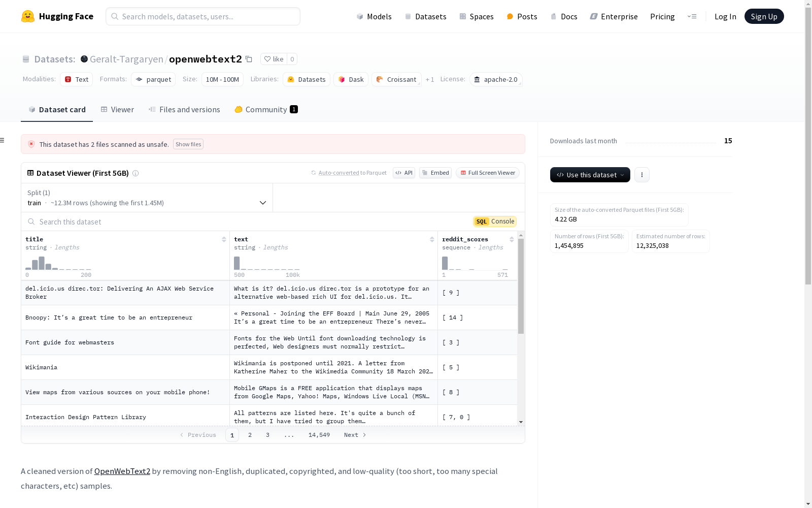Switch to the Viewer tab
This screenshot has width=812, height=508.
117,110
